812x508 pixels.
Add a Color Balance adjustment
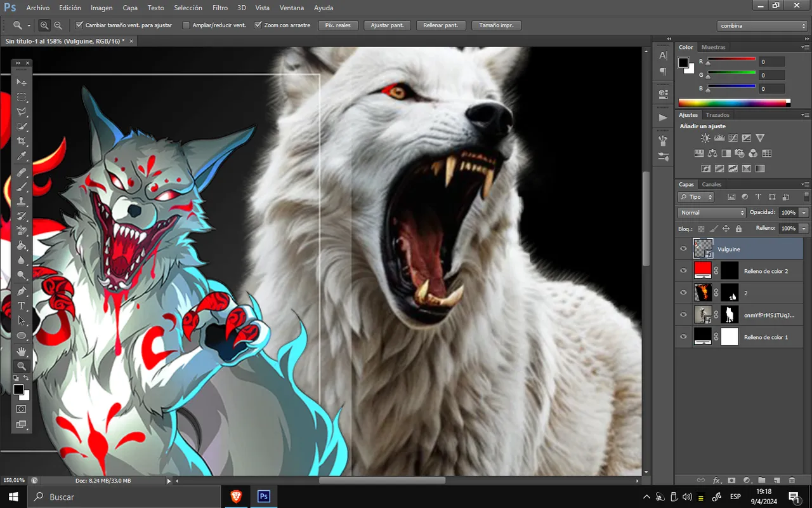click(x=712, y=153)
